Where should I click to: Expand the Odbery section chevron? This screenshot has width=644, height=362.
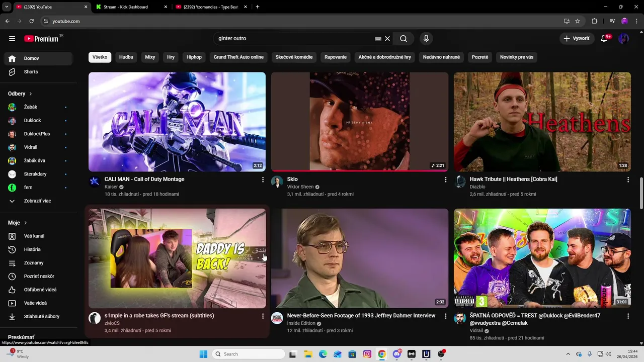coord(31,94)
